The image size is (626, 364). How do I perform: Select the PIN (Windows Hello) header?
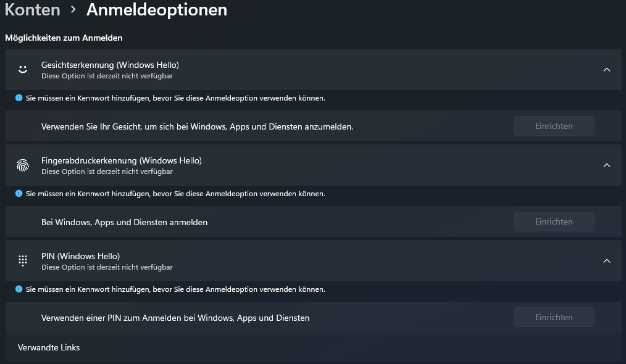point(80,256)
